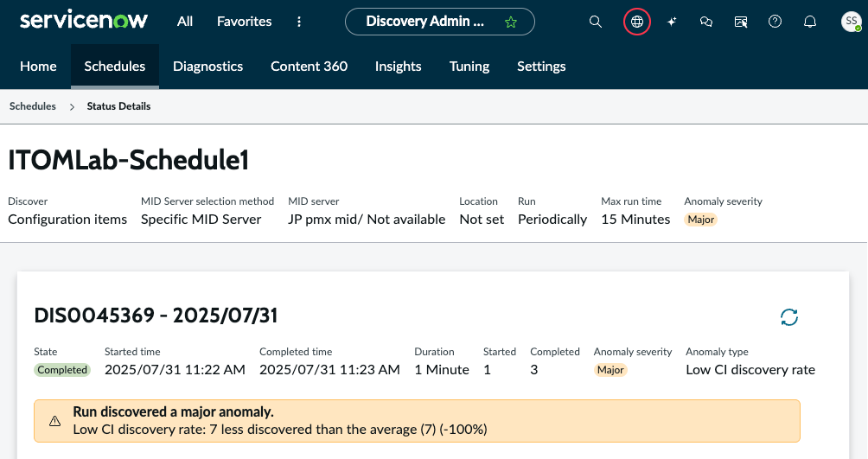Image resolution: width=868 pixels, height=459 pixels.
Task: Click the Location Not set value
Action: click(x=482, y=220)
